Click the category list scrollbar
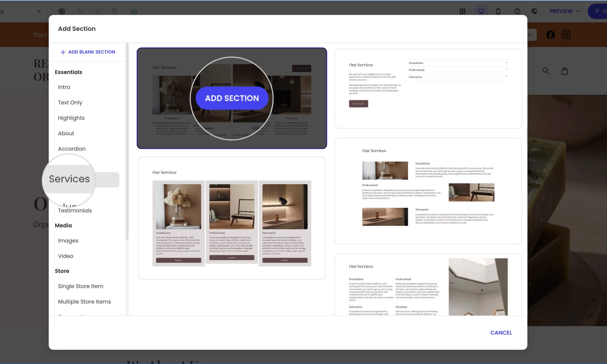The width and height of the screenshot is (607, 364). (x=127, y=142)
